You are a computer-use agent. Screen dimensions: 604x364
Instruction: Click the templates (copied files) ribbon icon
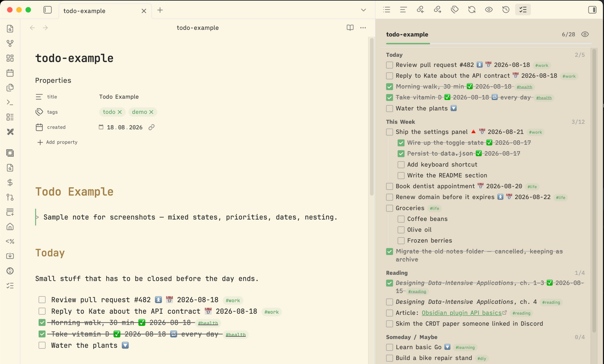point(10,88)
